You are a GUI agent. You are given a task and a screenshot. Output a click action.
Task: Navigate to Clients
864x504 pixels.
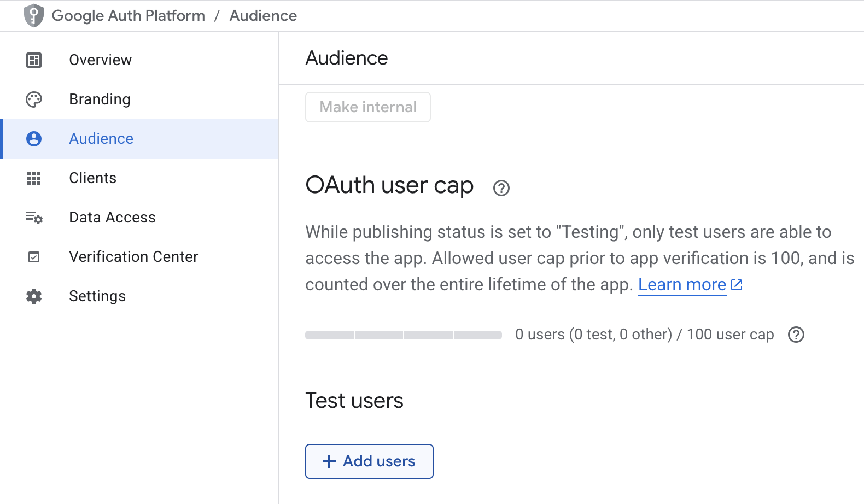coord(140,178)
